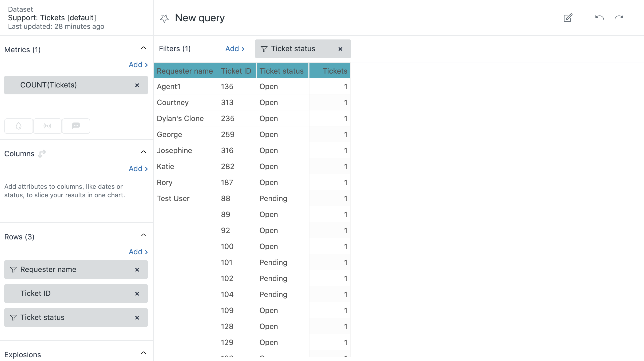Screen dimensions: 644x361
Task: Click the funnel icon on Ticket status filter
Action: click(264, 49)
